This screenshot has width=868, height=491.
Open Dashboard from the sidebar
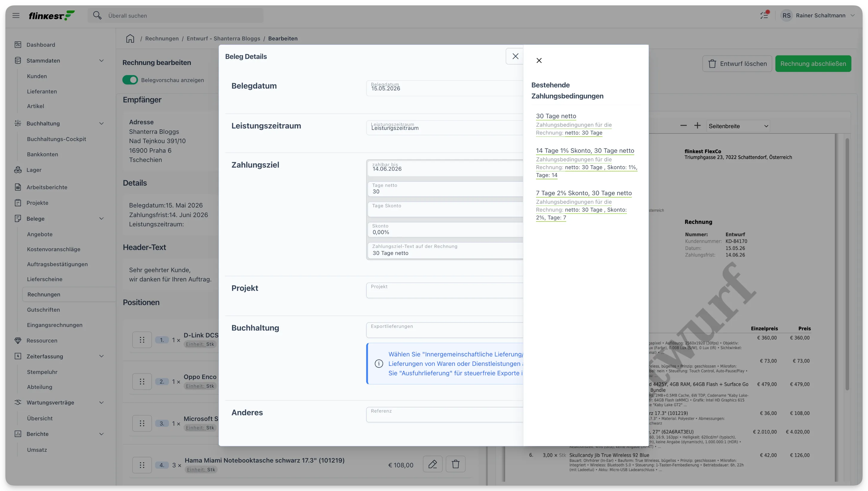[x=41, y=45]
